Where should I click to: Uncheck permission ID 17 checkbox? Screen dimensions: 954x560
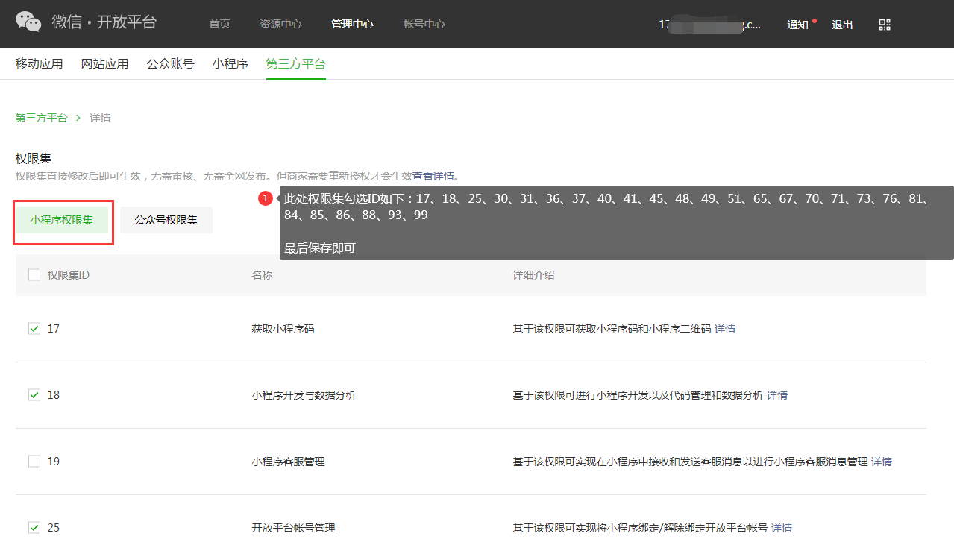[34, 328]
